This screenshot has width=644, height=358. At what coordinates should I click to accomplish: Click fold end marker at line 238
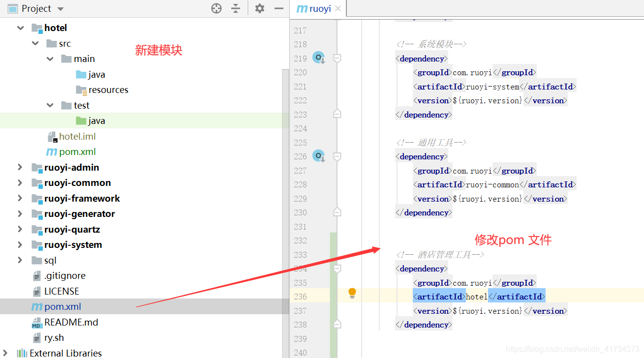click(x=337, y=324)
